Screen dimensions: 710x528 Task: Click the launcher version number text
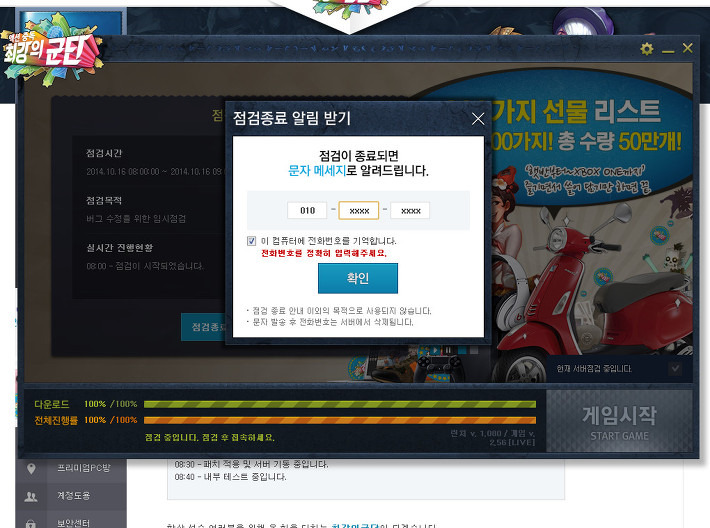click(493, 437)
